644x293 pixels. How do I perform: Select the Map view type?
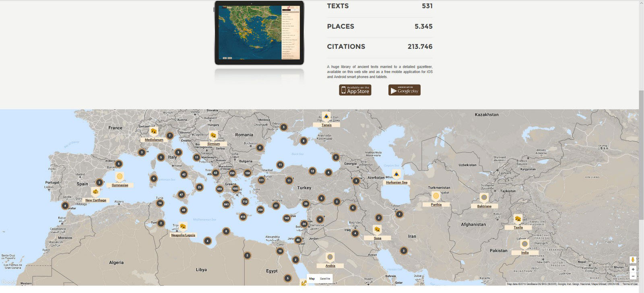[312, 278]
